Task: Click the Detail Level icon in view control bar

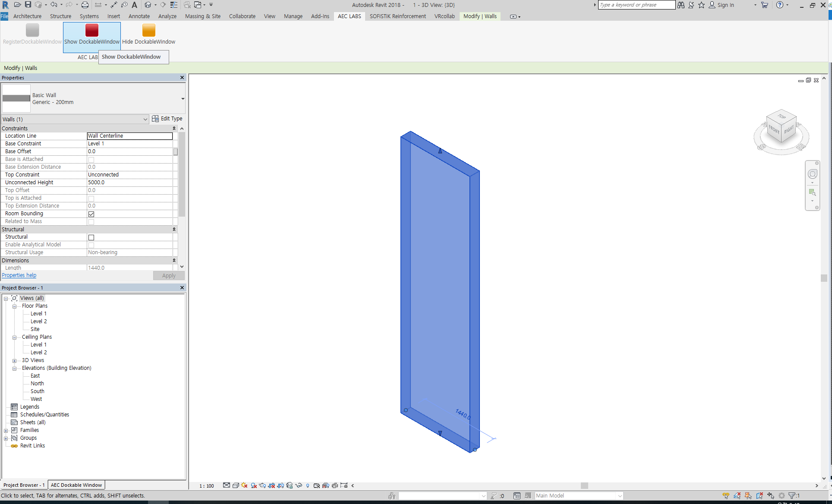Action: click(227, 485)
